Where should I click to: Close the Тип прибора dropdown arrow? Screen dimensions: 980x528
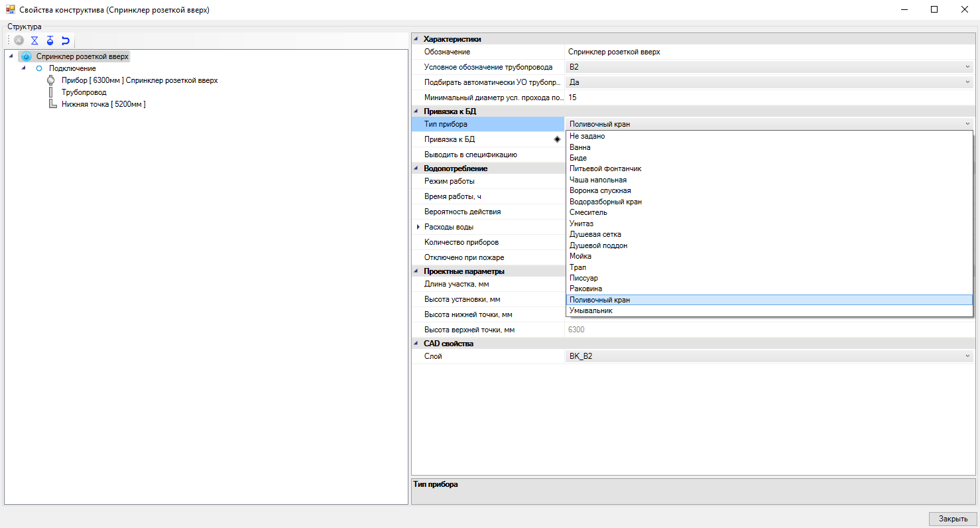point(968,124)
